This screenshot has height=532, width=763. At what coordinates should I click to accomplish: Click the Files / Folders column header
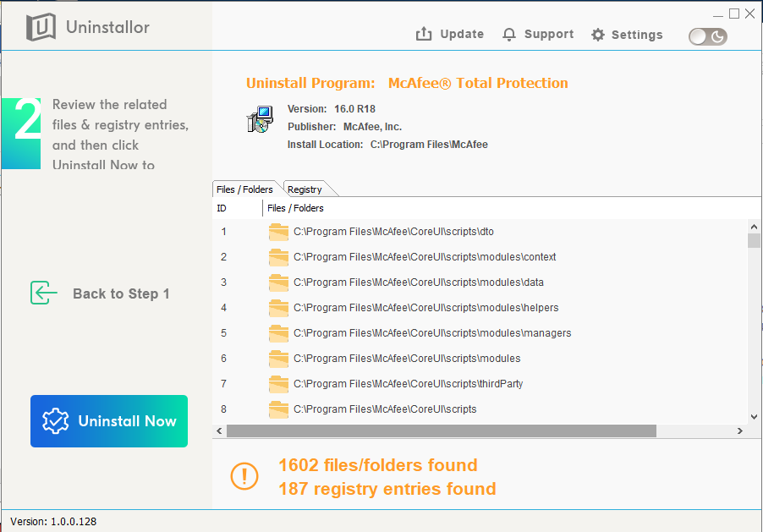295,208
